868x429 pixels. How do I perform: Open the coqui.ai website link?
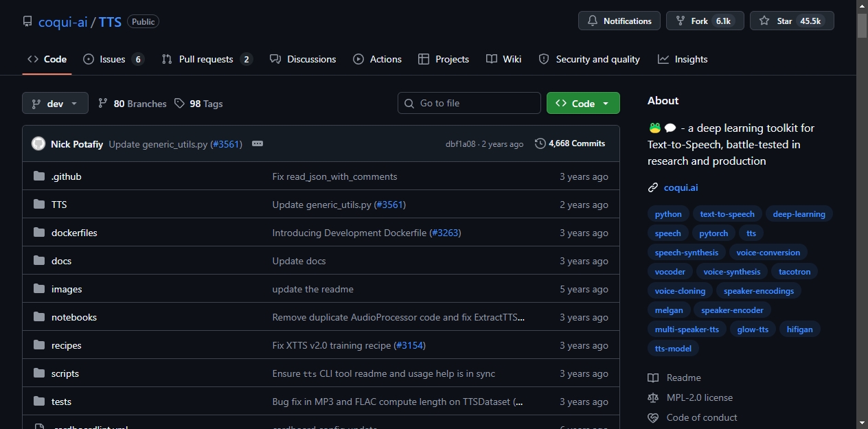pos(681,187)
